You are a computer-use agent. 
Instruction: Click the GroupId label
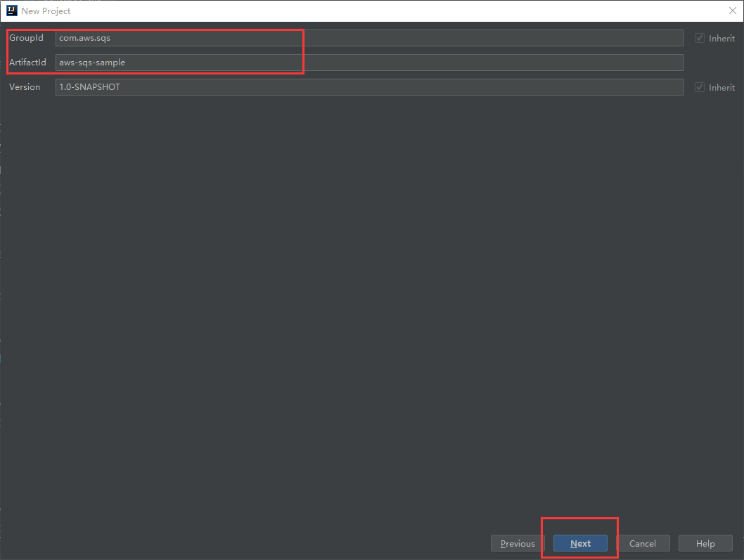[x=27, y=38]
